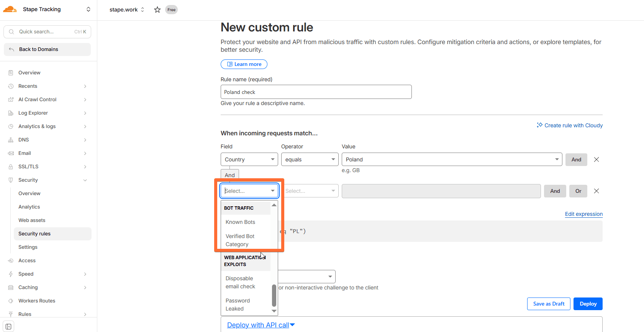The image size is (644, 332).
Task: Click the Rule name input field
Action: point(316,92)
